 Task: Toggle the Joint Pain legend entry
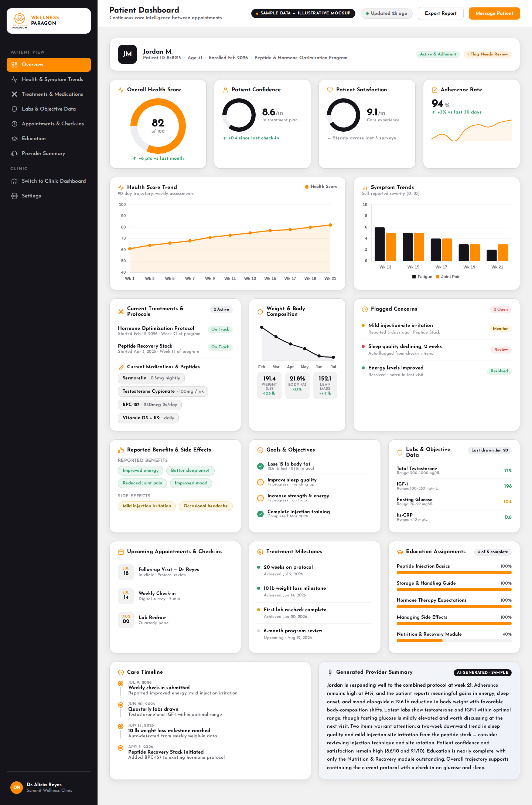pos(448,277)
